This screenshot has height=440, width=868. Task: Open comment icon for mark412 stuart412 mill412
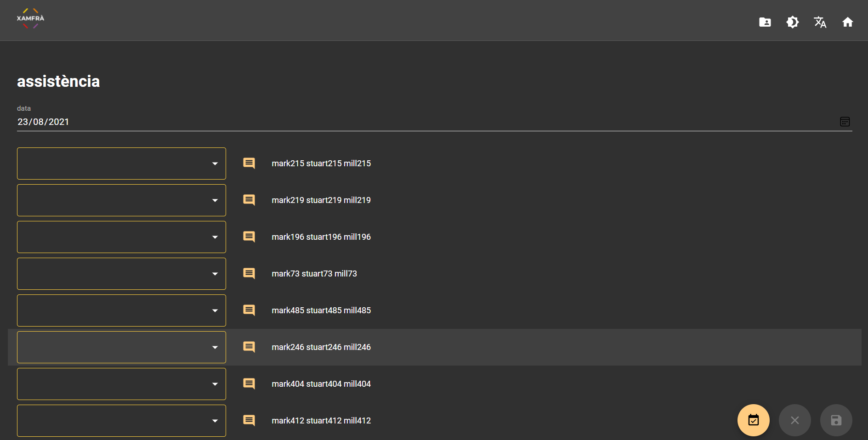(249, 421)
